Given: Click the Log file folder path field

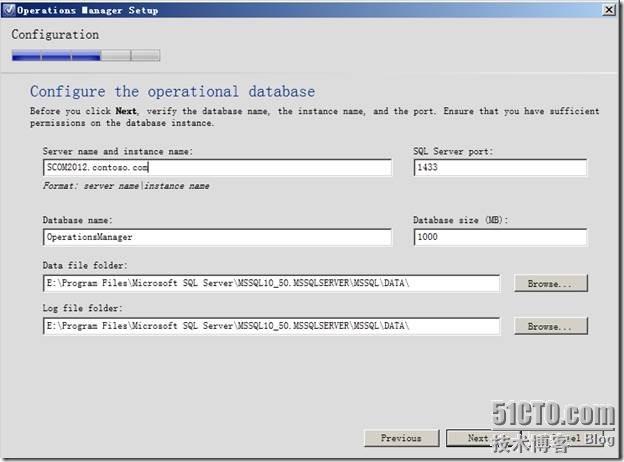Looking at the screenshot, I should 271,326.
